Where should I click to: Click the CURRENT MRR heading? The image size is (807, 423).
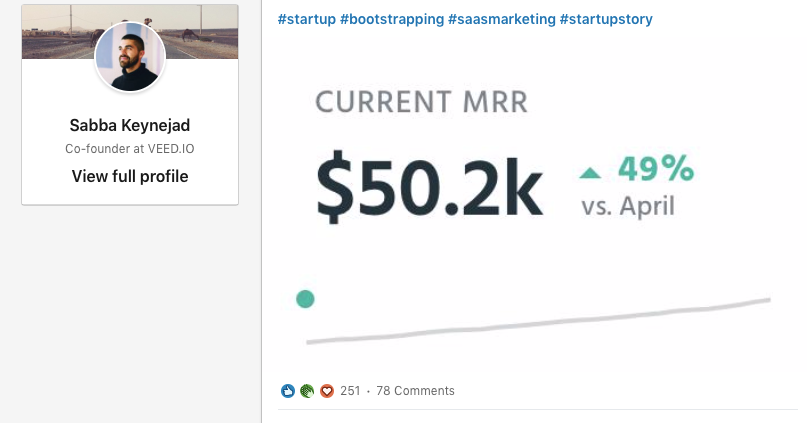pyautogui.click(x=422, y=102)
